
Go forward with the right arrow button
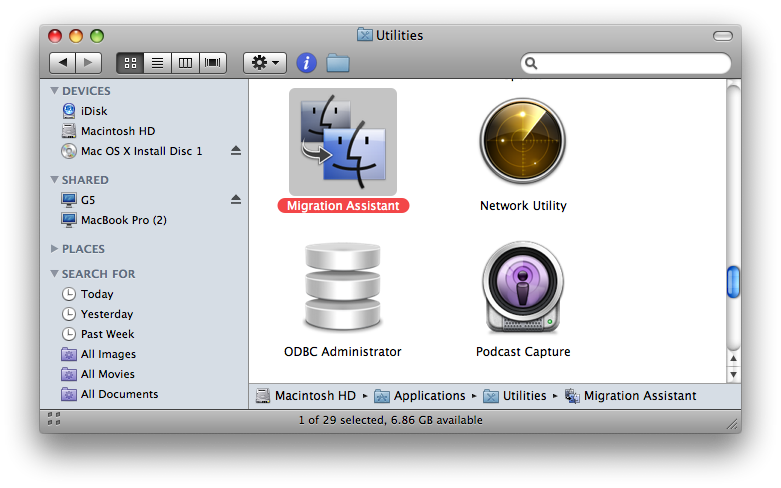point(89,63)
